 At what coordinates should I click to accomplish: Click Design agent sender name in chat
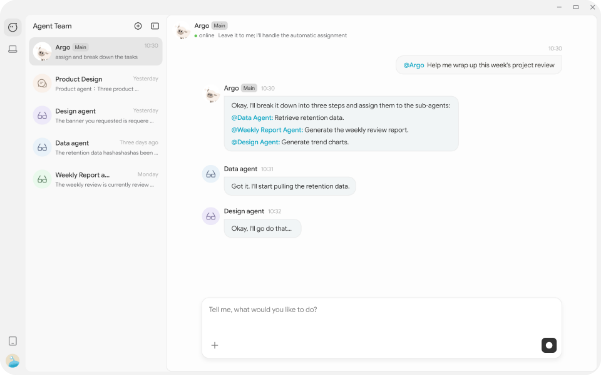(244, 211)
